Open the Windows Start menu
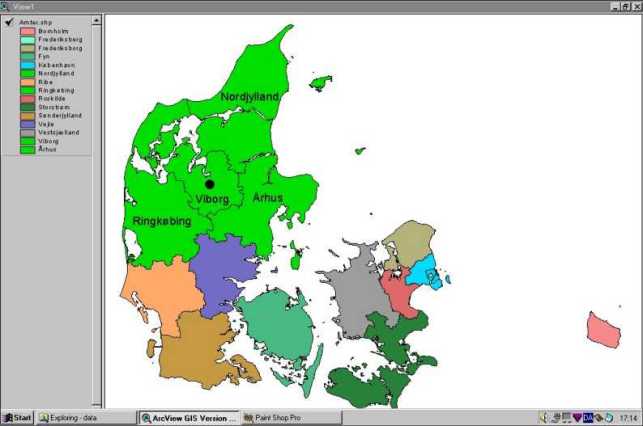The height and width of the screenshot is (426, 643). pos(17,418)
